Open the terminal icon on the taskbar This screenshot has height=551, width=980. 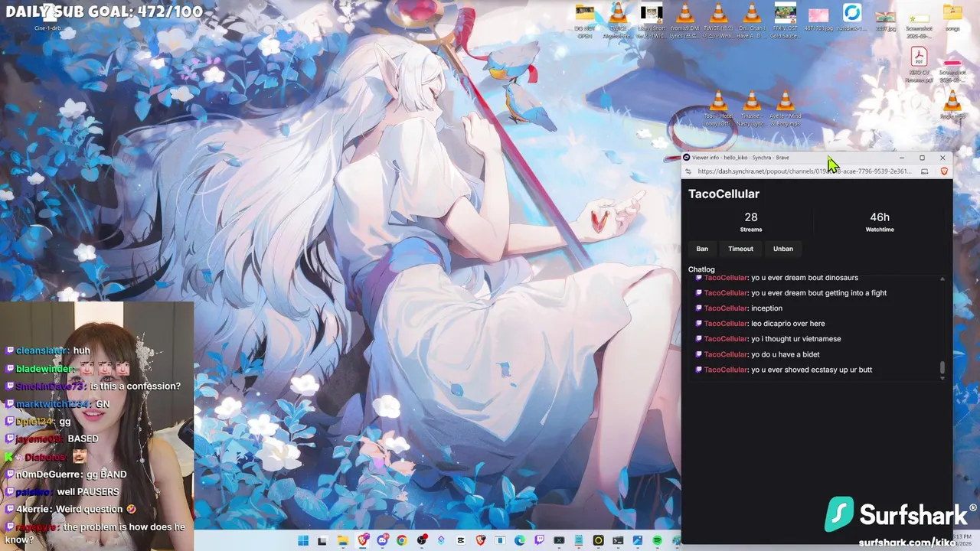click(x=618, y=541)
